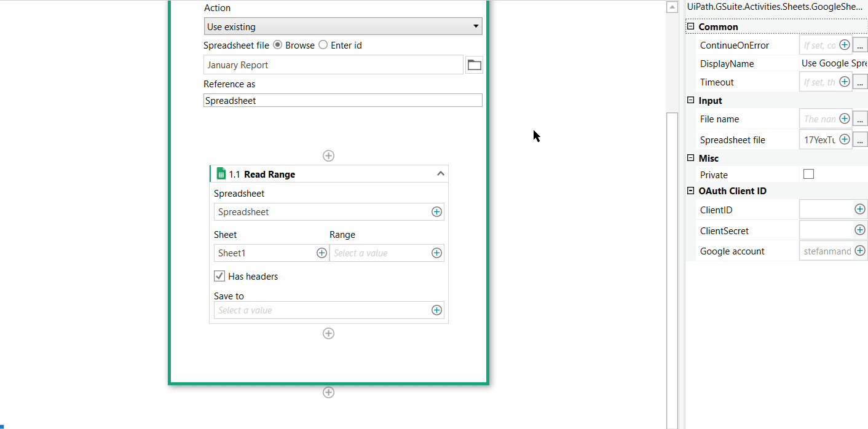Click plus icon in Read Range Spreadsheet field
Screen dimensions: 868x429
click(x=436, y=212)
